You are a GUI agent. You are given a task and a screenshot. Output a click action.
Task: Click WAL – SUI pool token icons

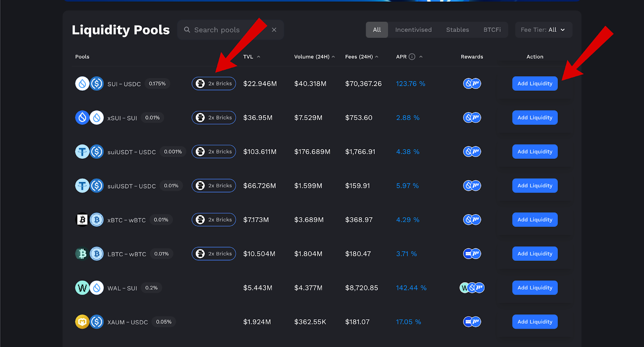tap(89, 288)
